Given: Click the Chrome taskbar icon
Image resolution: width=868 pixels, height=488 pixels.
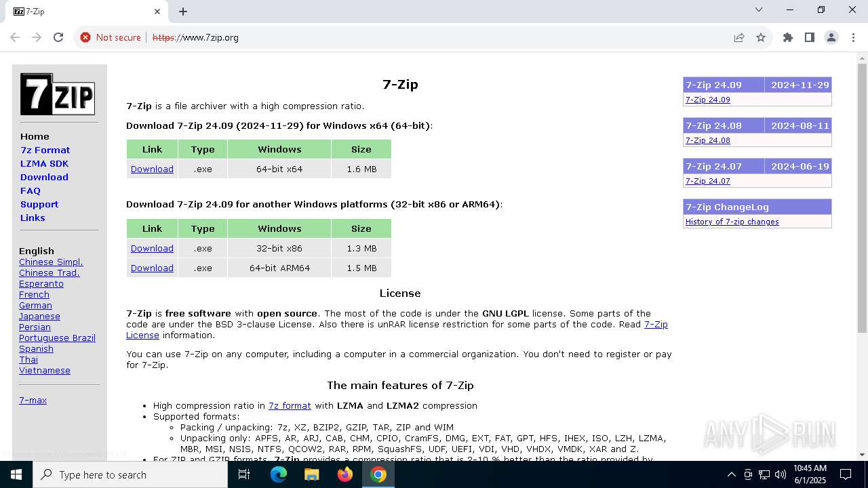Looking at the screenshot, I should click(x=378, y=474).
